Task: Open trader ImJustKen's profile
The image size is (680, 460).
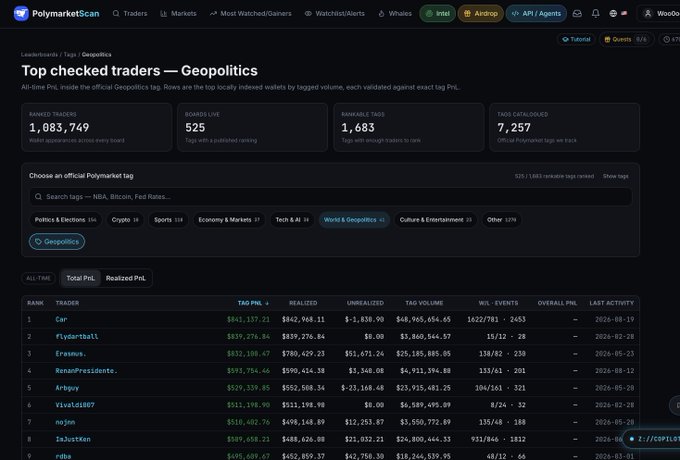Action: 73,439
